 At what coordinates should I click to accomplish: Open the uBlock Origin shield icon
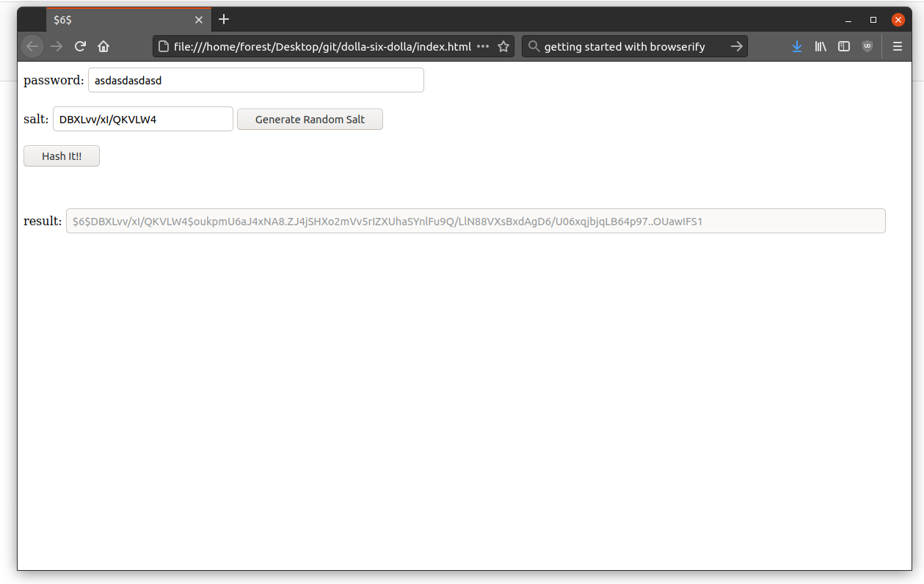tap(867, 46)
